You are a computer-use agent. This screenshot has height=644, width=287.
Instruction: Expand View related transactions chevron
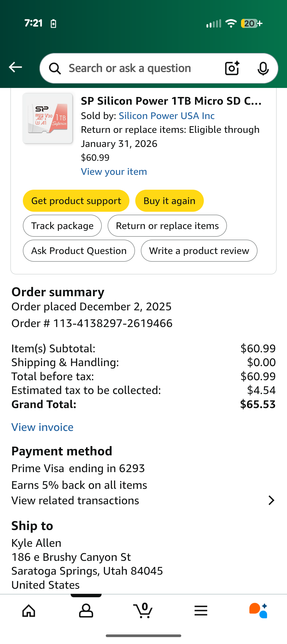coord(271,500)
